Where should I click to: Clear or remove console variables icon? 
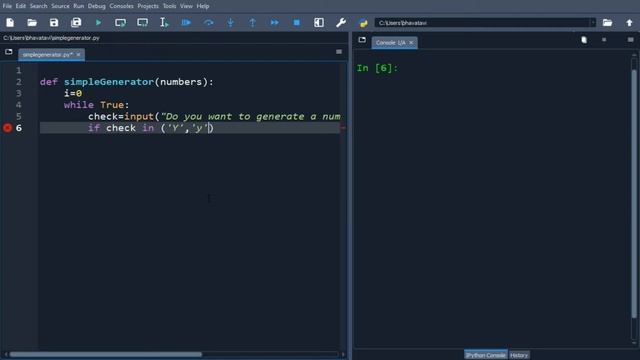click(584, 40)
